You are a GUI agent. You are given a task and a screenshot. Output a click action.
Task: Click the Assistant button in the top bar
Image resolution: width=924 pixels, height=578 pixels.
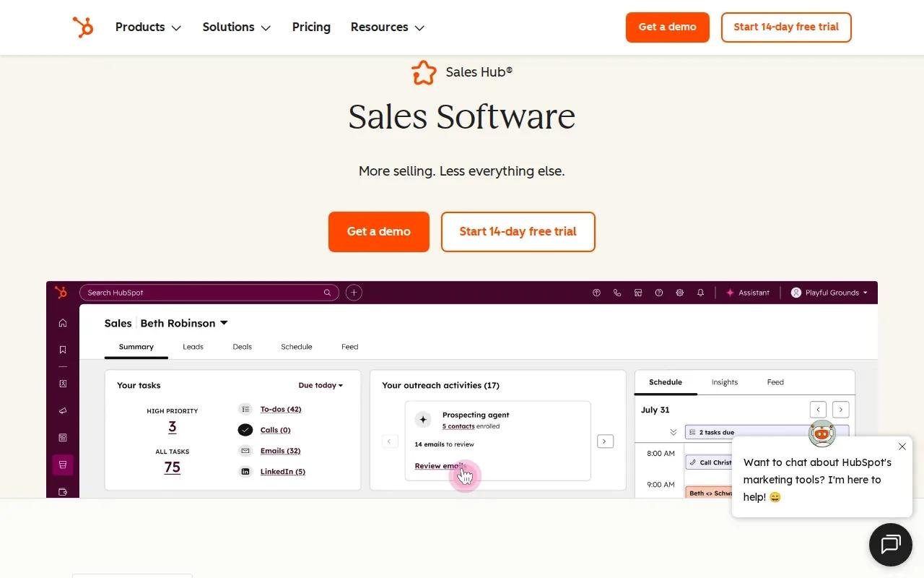748,293
